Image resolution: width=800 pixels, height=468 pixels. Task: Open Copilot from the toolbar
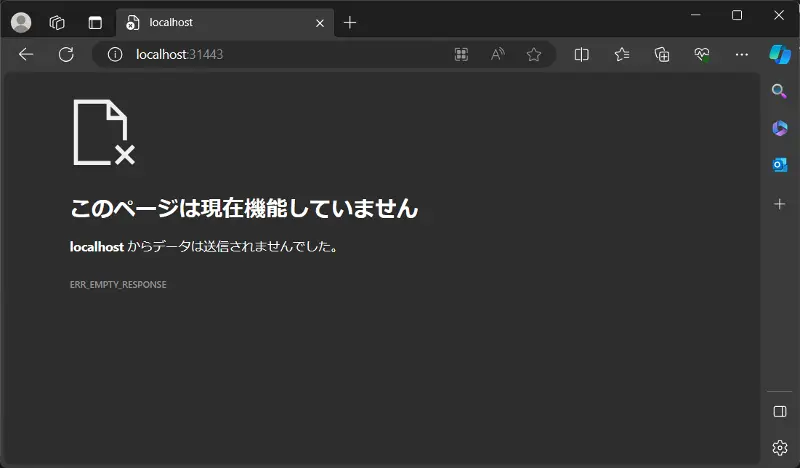tap(780, 54)
